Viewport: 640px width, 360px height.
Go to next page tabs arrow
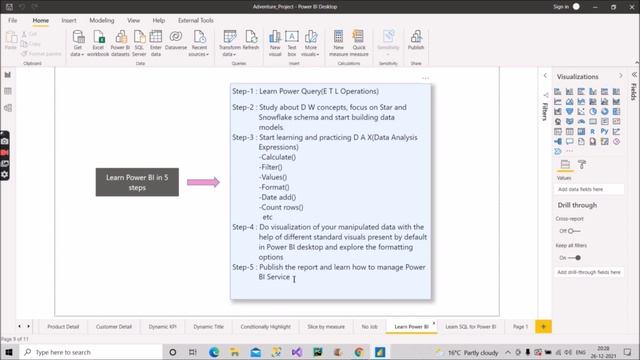pos(29,327)
